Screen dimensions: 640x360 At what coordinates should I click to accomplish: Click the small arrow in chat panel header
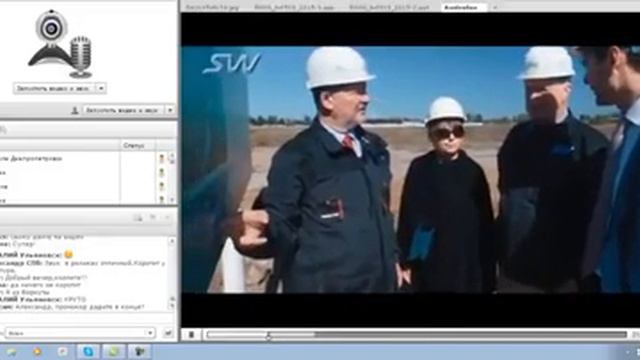pos(167,218)
